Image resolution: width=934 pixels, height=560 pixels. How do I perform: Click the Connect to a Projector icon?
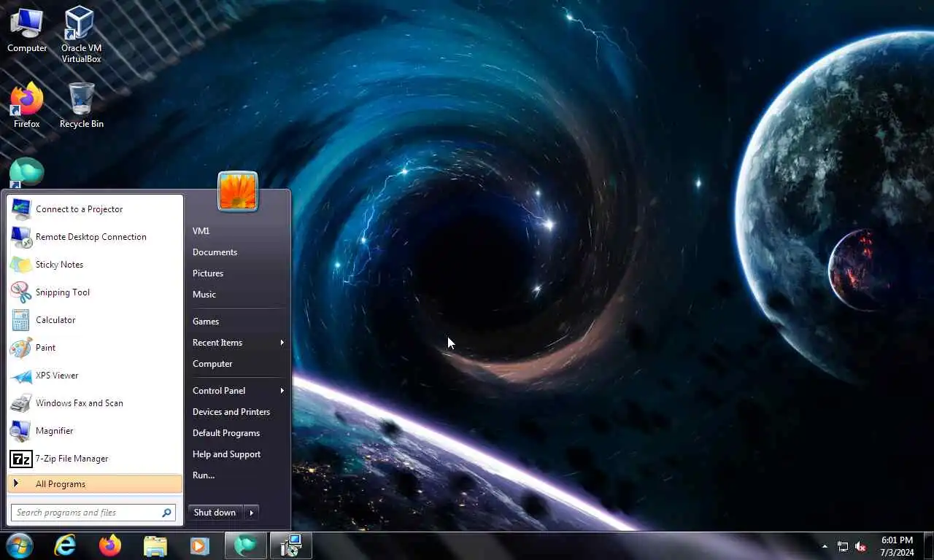(x=20, y=209)
